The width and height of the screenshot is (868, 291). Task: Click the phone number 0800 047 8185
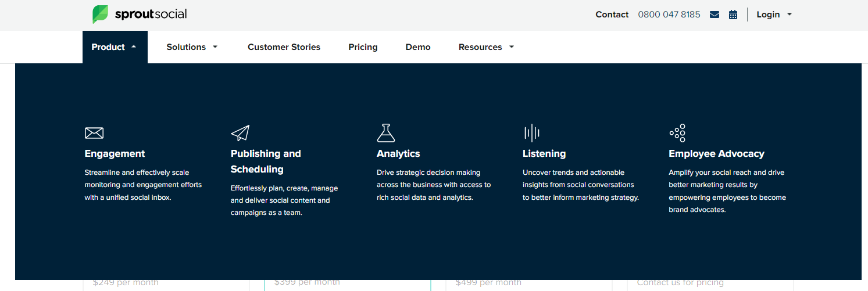tap(669, 15)
